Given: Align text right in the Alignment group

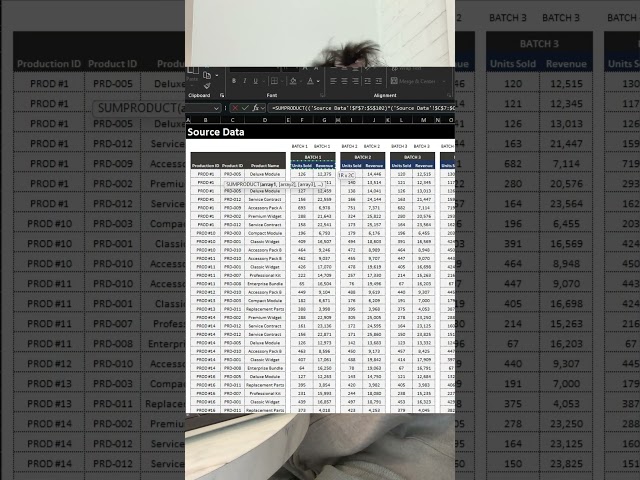Looking at the screenshot, I should pyautogui.click(x=356, y=81).
